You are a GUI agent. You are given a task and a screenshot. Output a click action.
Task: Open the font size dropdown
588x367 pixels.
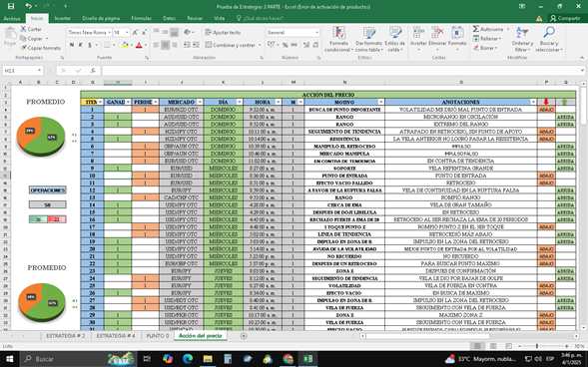point(127,33)
